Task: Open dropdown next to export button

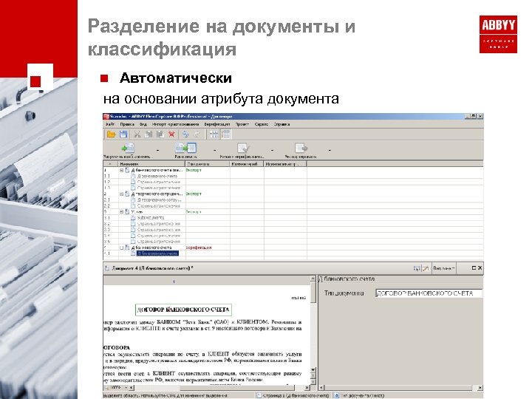Action: click(330, 149)
